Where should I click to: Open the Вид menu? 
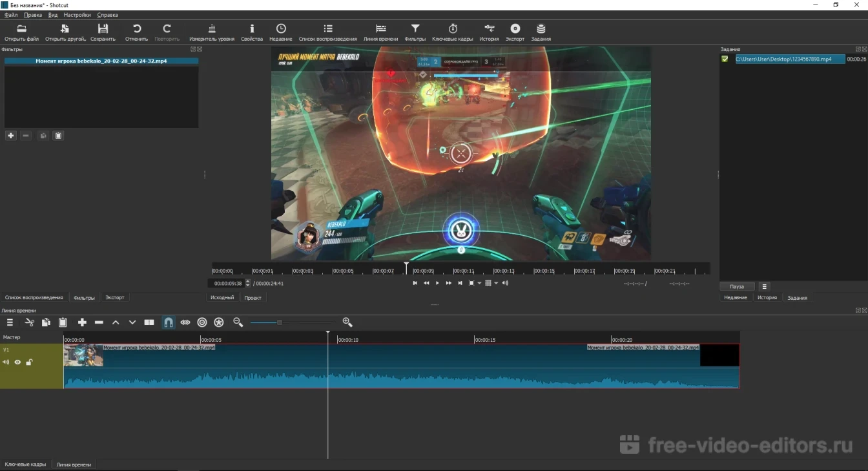(53, 15)
